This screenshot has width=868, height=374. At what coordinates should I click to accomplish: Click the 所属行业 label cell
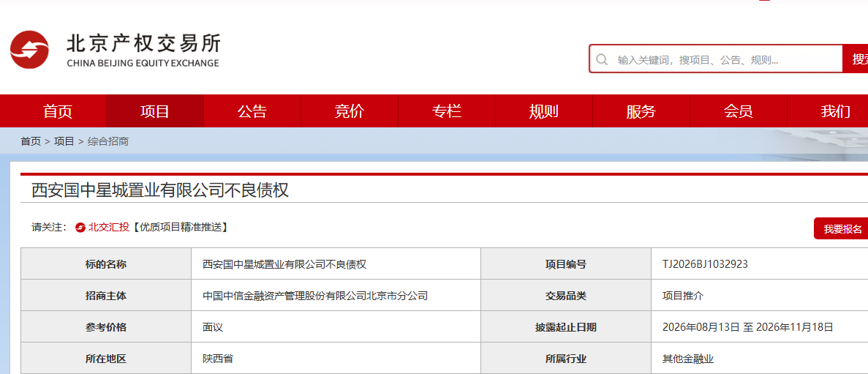pyautogui.click(x=566, y=358)
